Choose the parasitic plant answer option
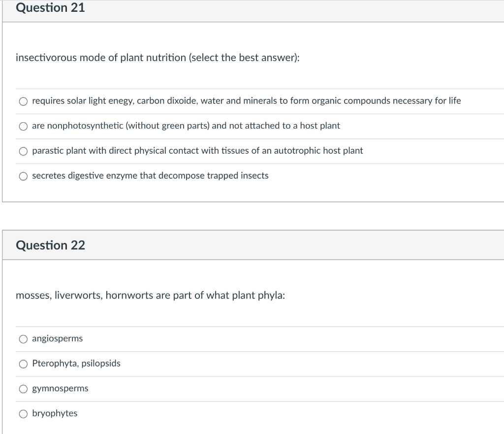The image size is (504, 434). click(x=23, y=151)
